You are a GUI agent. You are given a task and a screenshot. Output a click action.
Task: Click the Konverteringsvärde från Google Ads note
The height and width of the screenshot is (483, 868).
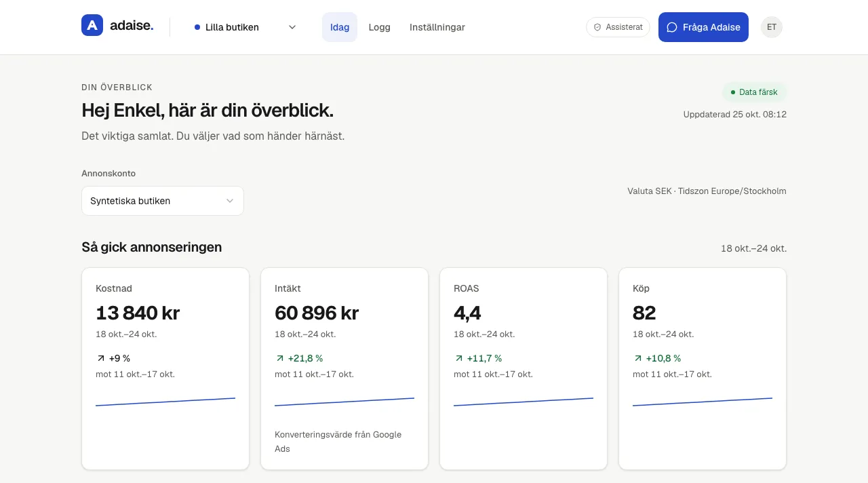click(x=338, y=442)
